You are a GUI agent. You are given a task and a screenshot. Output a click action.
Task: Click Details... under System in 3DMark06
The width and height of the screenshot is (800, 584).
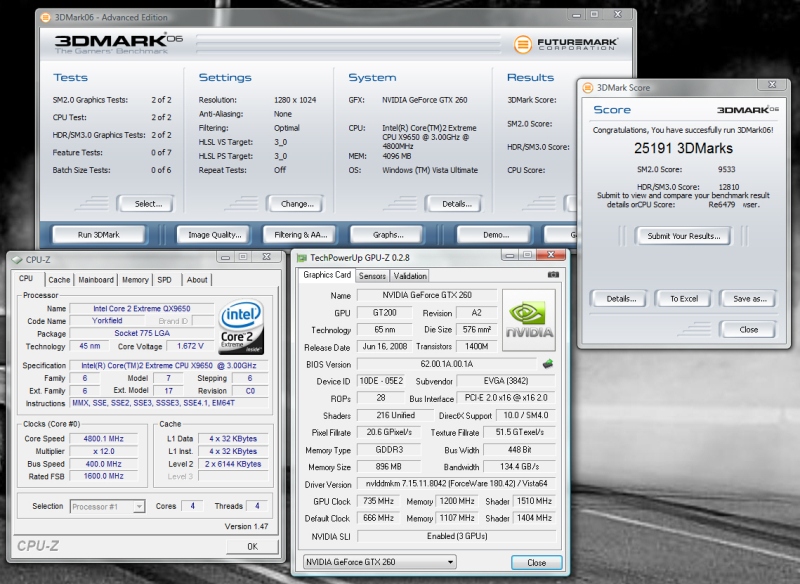tap(454, 204)
